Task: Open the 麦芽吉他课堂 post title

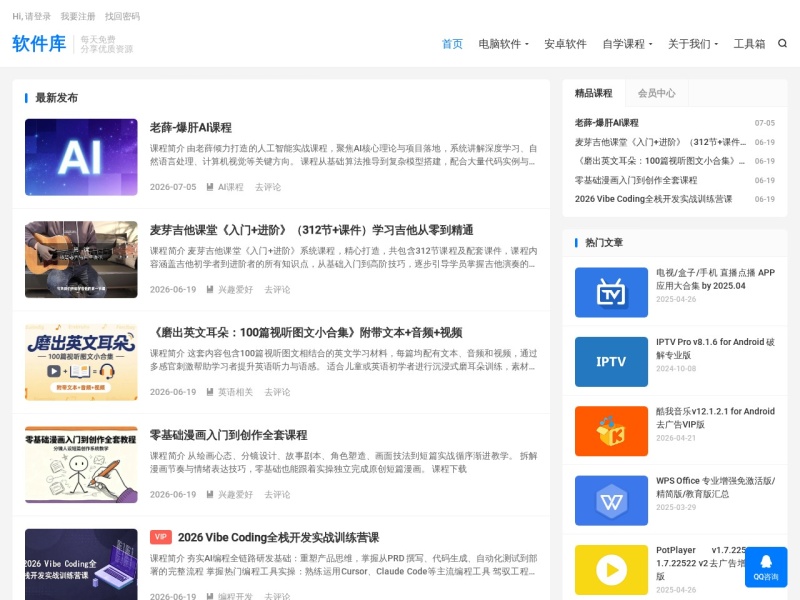Action: [311, 230]
